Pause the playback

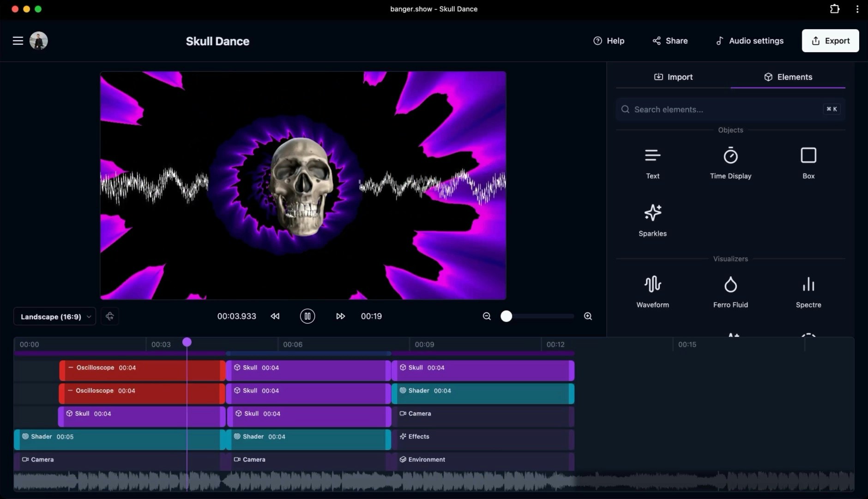click(307, 316)
